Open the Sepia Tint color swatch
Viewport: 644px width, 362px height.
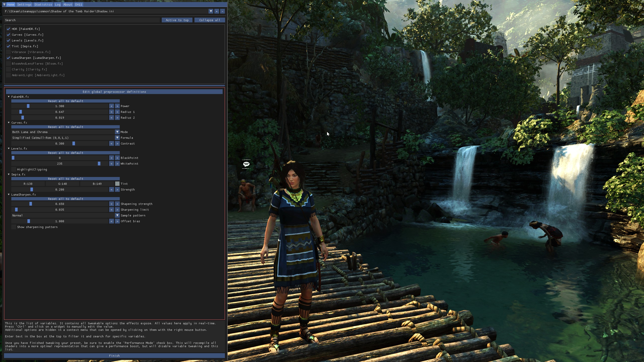[x=117, y=184]
